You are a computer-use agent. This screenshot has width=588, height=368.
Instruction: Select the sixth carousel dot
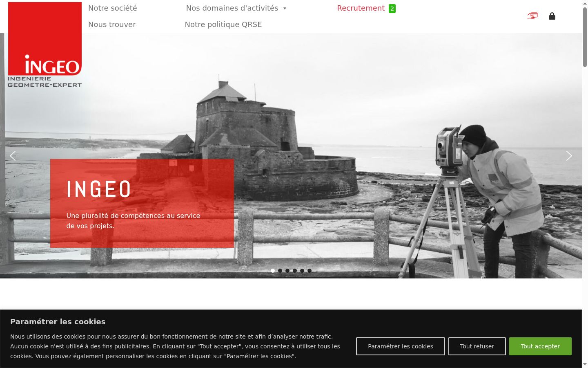tap(310, 271)
